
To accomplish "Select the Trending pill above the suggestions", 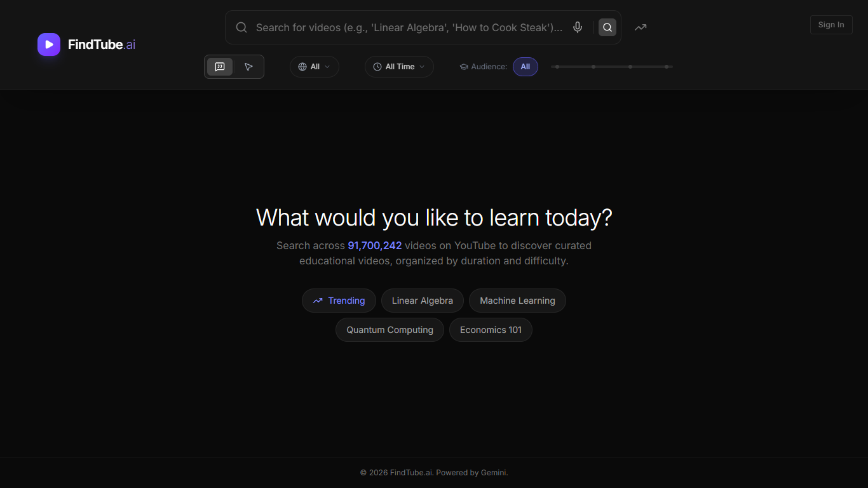I will click(x=339, y=300).
